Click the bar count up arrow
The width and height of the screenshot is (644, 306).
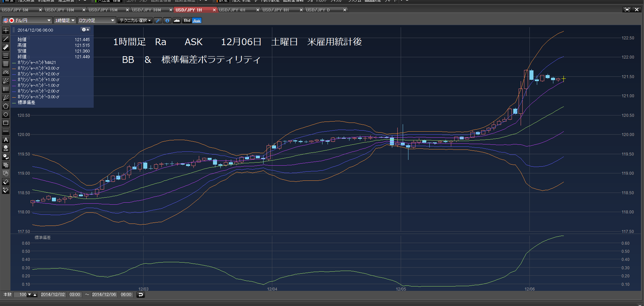[35, 295]
